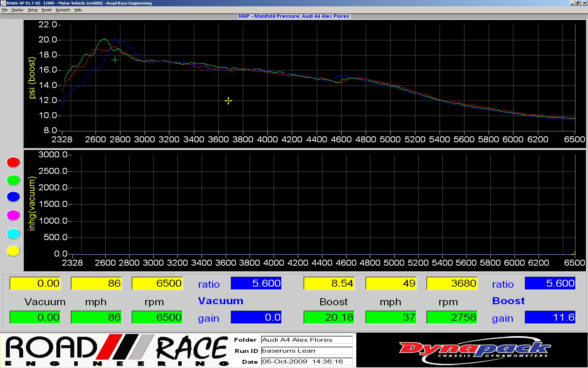Click the blue Boost ratio box showing 5.600

click(550, 283)
